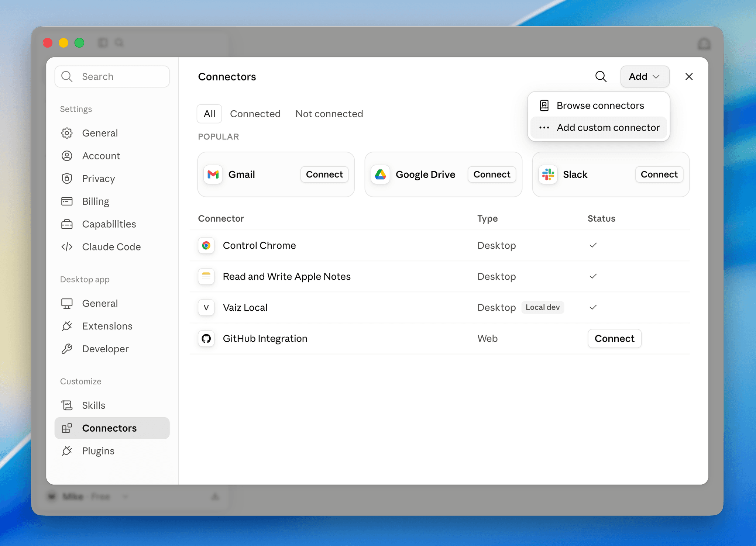
Task: Open the Billing card section
Action: click(112, 201)
